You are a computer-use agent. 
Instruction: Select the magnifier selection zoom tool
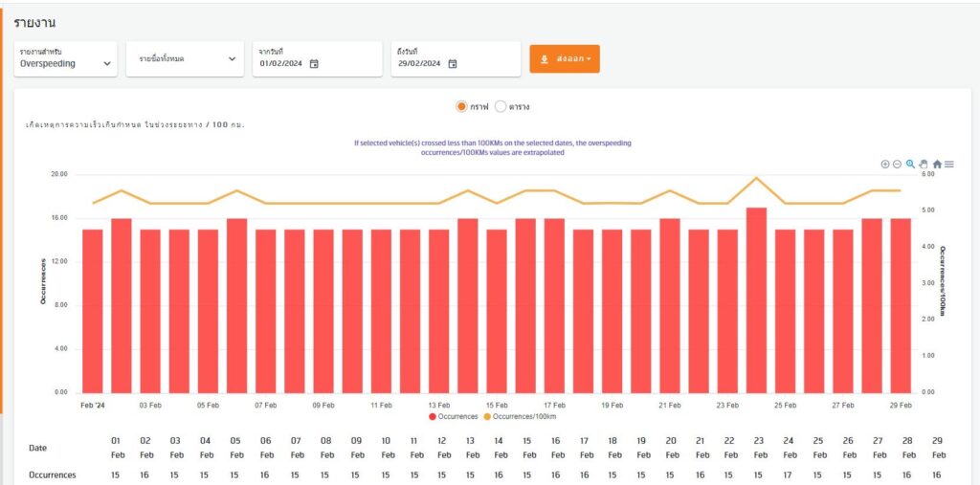point(910,165)
